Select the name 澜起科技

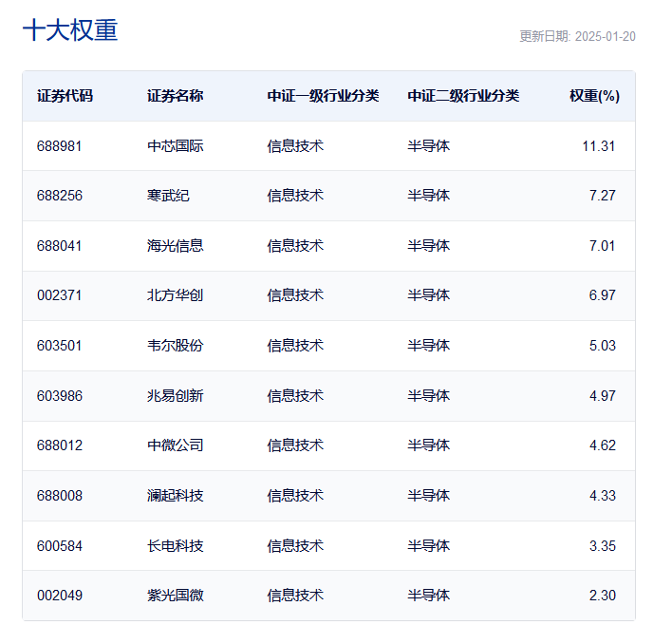coord(176,496)
